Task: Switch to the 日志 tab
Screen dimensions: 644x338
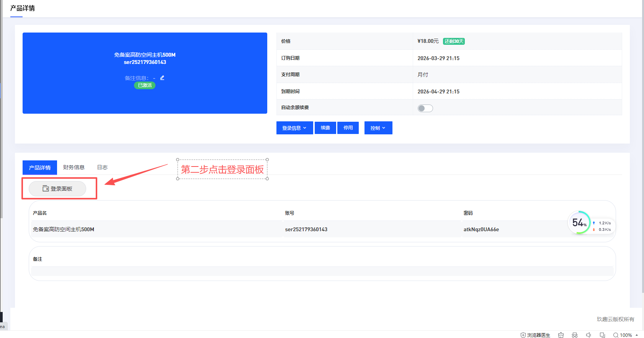Action: (x=102, y=167)
